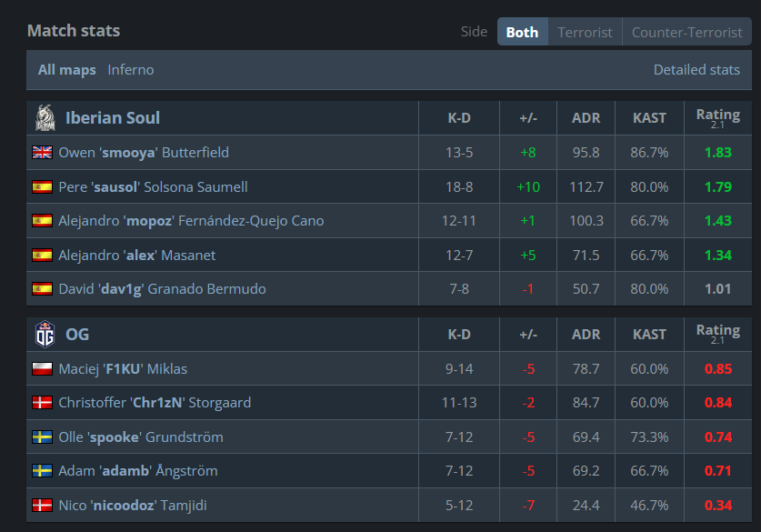Image resolution: width=761 pixels, height=532 pixels.
Task: Open the Iberian Soul team name link
Action: pyautogui.click(x=113, y=118)
